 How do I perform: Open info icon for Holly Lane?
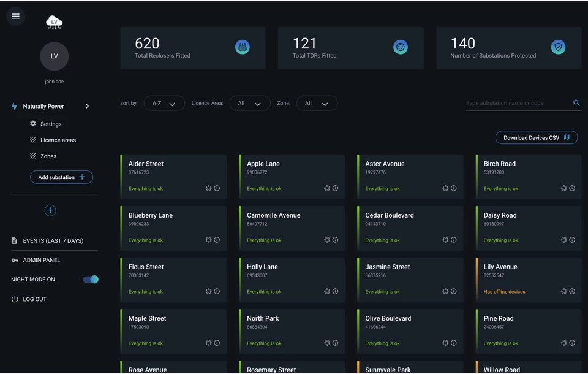[x=335, y=291]
